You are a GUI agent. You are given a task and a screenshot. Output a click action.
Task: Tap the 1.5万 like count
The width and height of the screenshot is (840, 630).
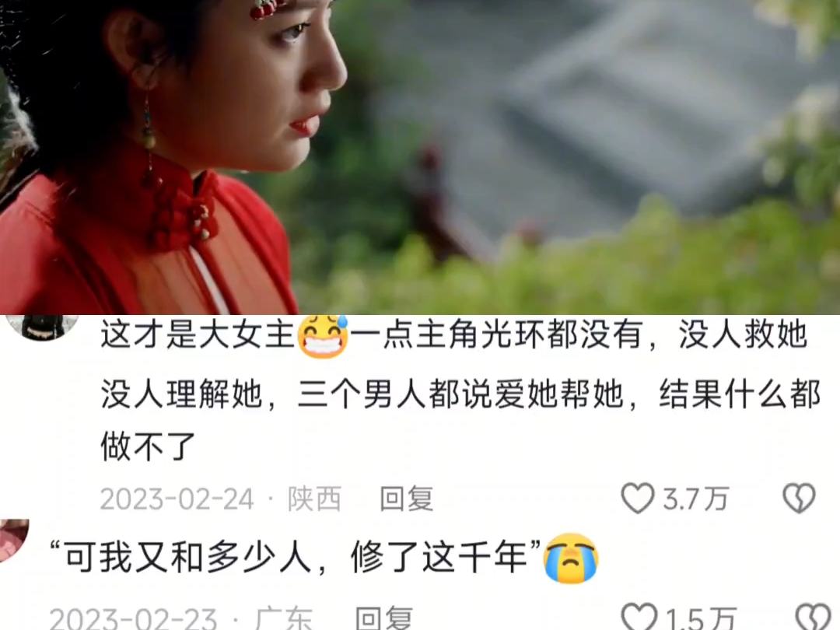click(702, 618)
